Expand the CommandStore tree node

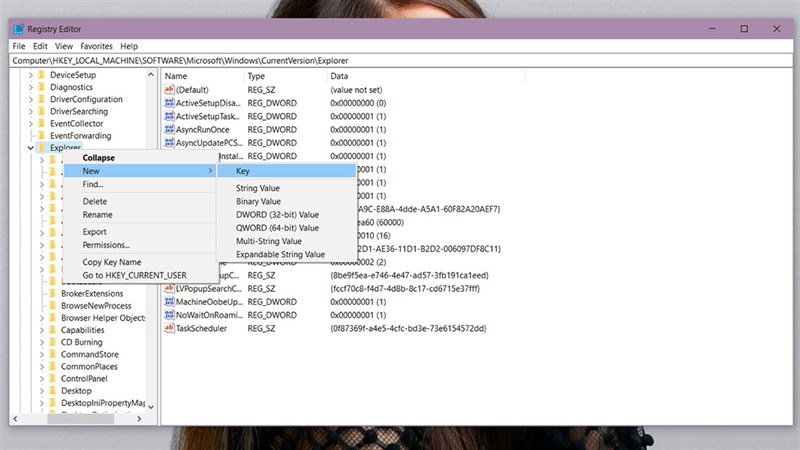(42, 355)
